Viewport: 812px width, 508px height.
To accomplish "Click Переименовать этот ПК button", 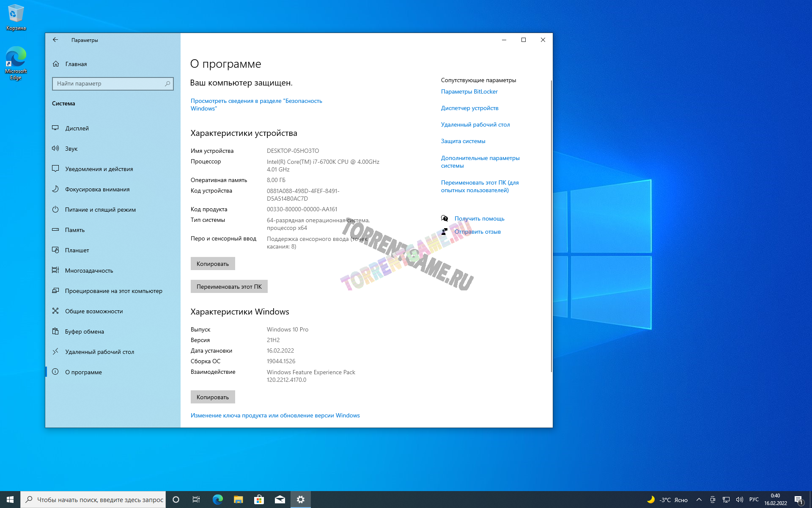I will (x=229, y=287).
